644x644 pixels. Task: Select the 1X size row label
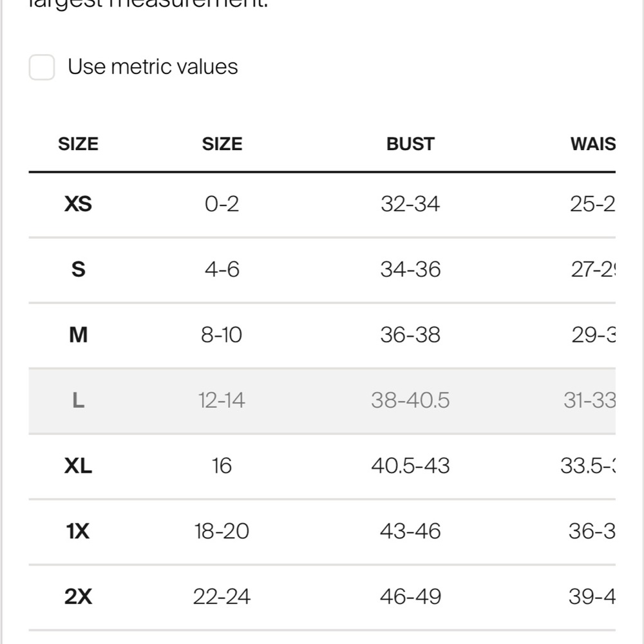(78, 531)
